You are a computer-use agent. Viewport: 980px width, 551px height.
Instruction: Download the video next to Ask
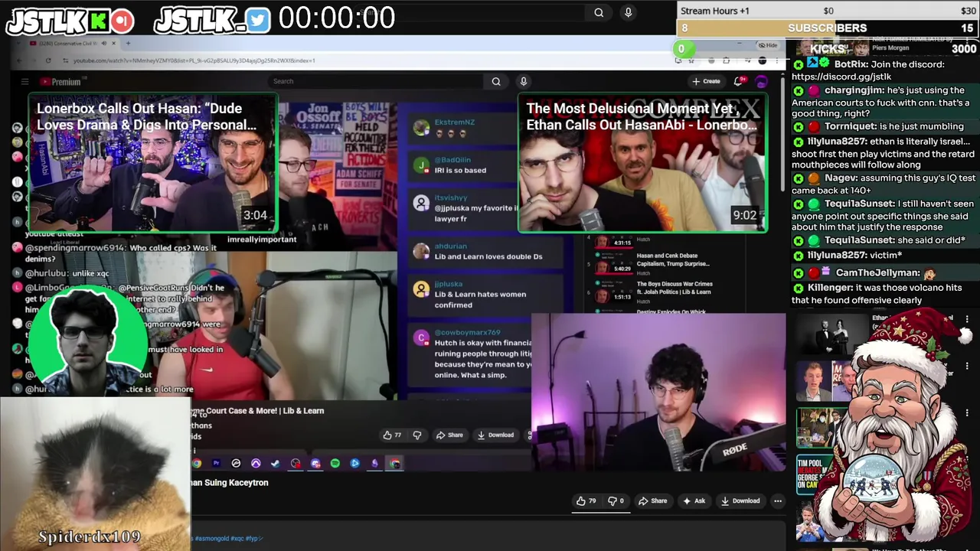[740, 500]
